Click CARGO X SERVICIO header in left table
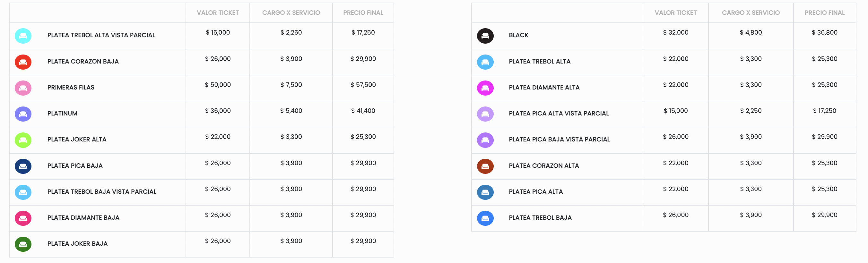The width and height of the screenshot is (868, 263). coord(291,13)
